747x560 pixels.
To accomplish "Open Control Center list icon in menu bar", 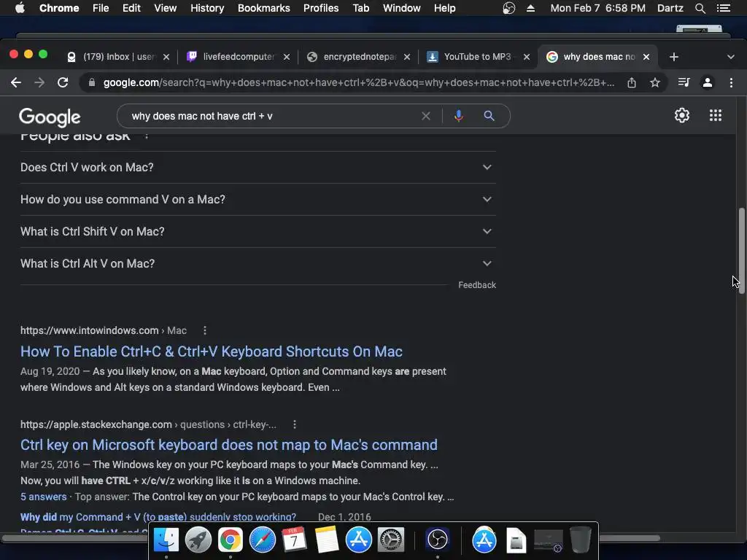I will tap(723, 8).
